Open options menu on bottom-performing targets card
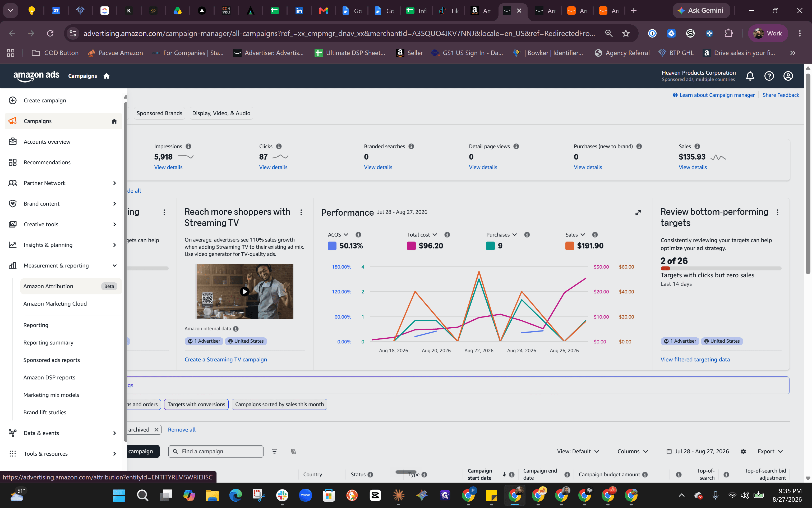This screenshot has width=812, height=508. [777, 212]
